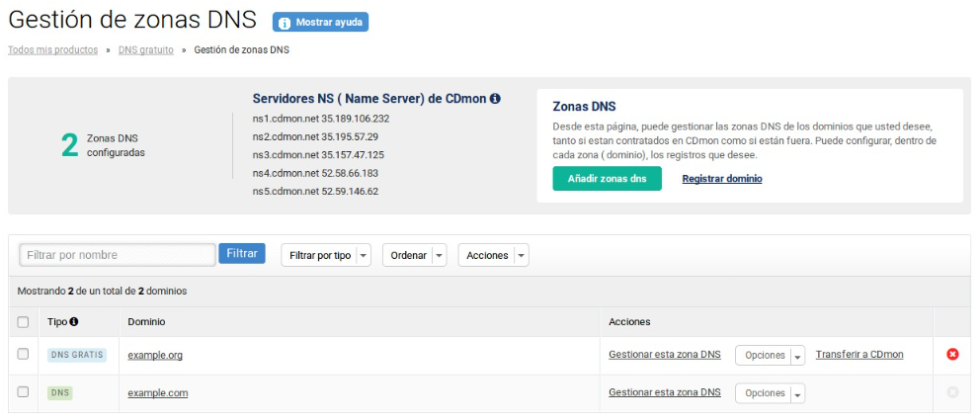This screenshot has height=420, width=980.
Task: Tick the select-all checkbox in table header
Action: (23, 322)
